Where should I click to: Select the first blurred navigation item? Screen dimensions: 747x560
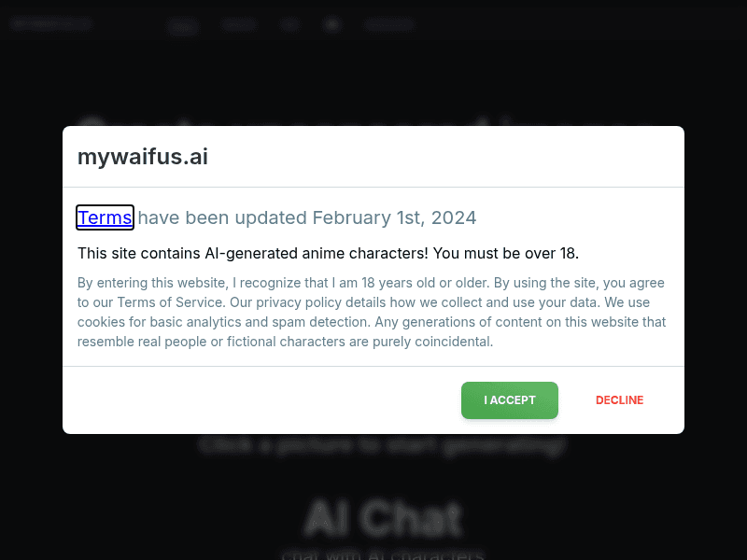(x=183, y=25)
